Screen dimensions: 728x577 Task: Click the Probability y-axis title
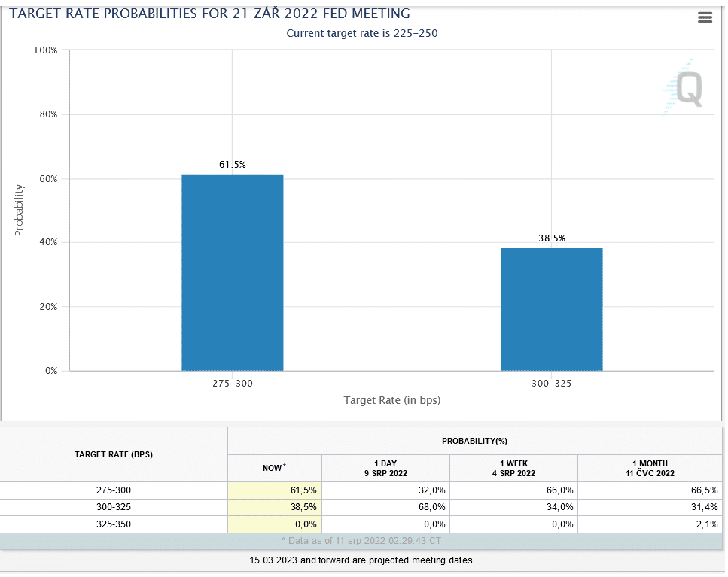tap(19, 211)
